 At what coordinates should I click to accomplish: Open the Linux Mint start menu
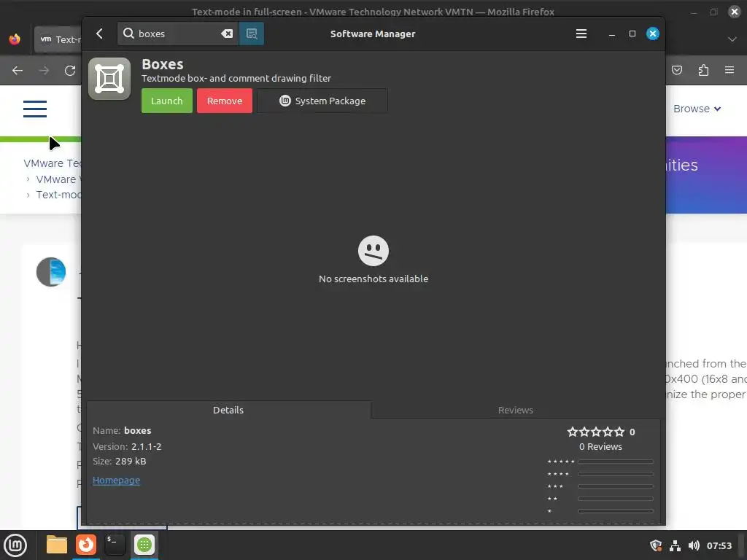(15, 545)
